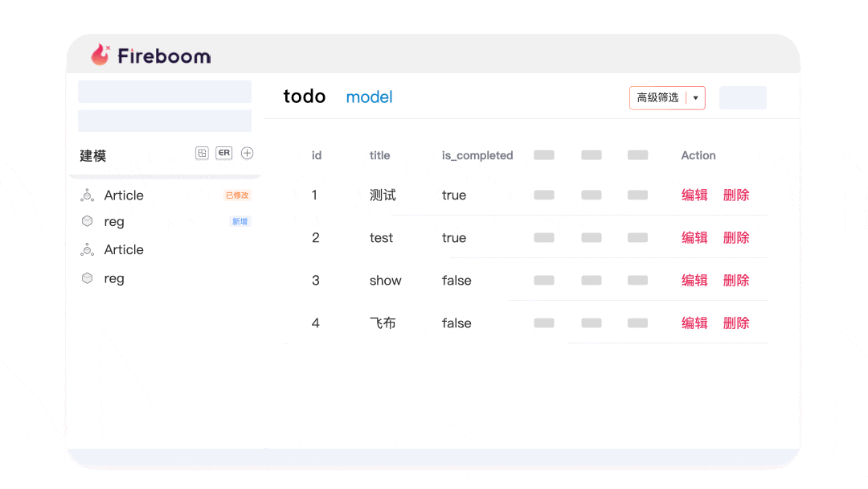Click the blank button right of 高级筛选
The image size is (868, 489).
point(743,97)
